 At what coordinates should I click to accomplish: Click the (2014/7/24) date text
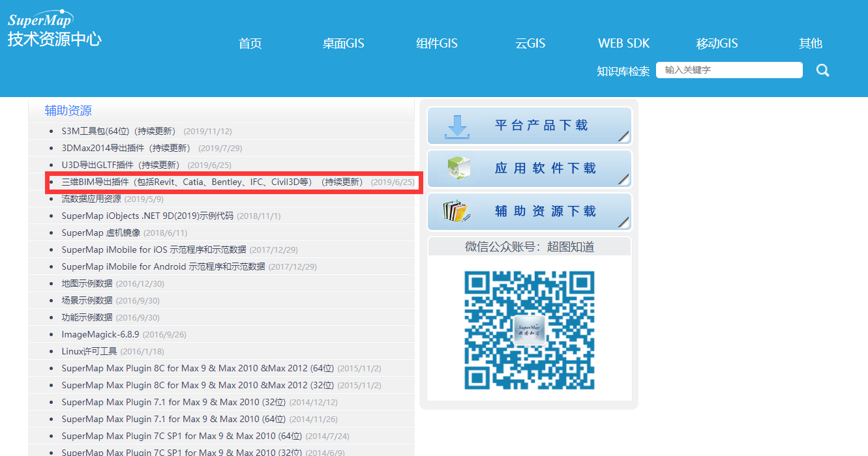pos(327,436)
